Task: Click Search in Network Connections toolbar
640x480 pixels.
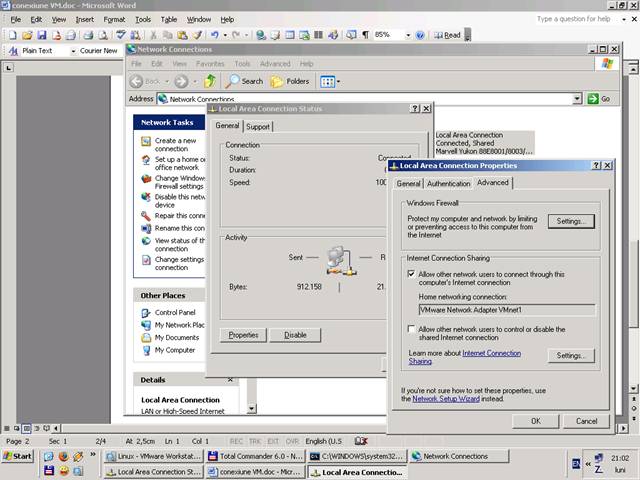Action: pos(245,81)
